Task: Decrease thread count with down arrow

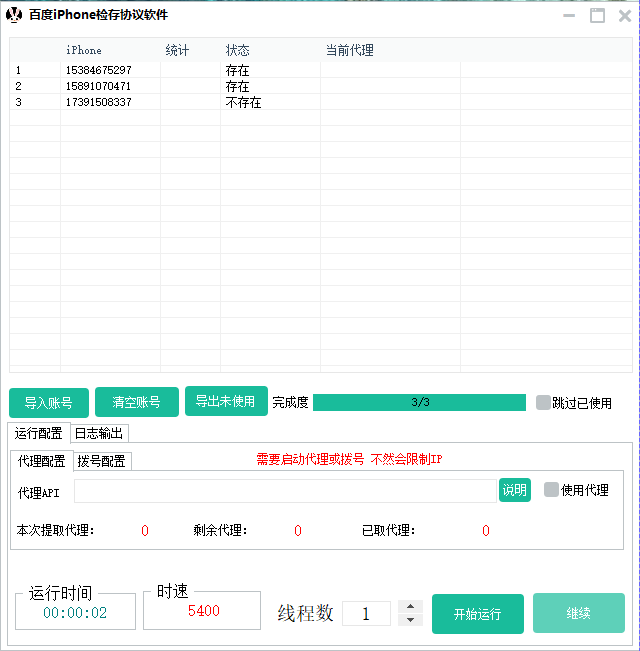Action: pyautogui.click(x=410, y=620)
